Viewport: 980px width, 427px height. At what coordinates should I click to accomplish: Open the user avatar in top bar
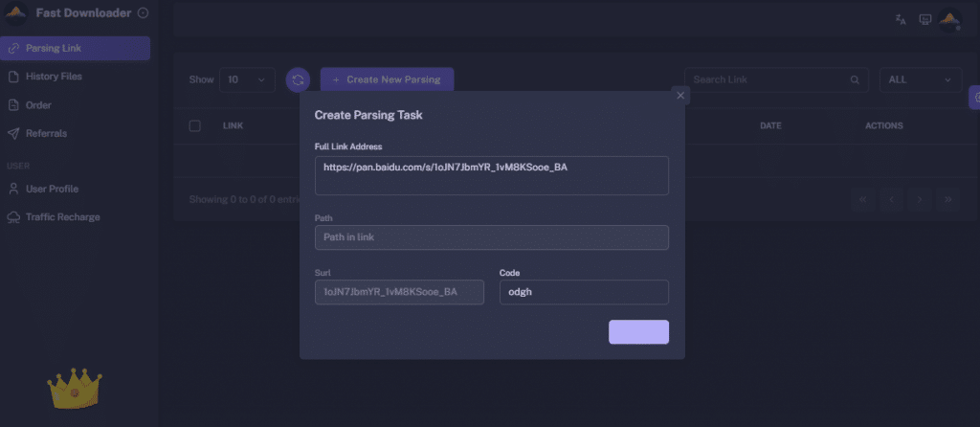click(x=949, y=19)
